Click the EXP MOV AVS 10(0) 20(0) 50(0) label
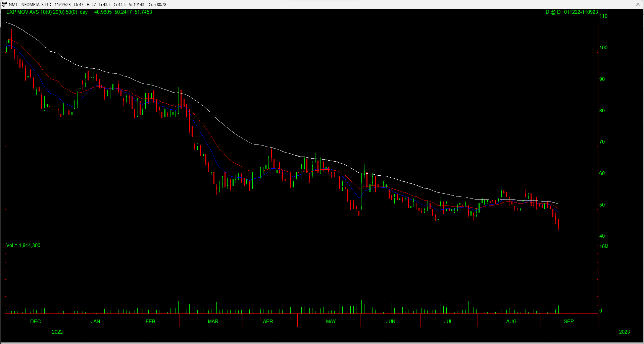644x344 pixels. 42,12
